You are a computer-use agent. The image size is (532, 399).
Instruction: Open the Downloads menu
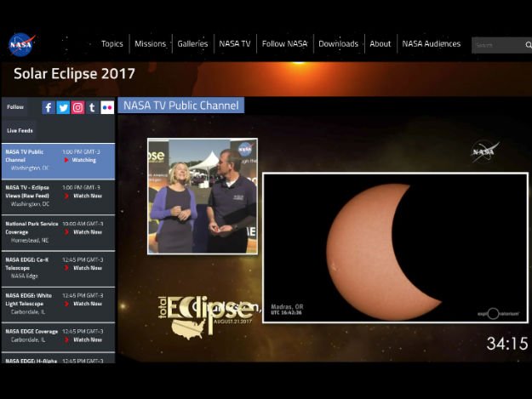338,43
